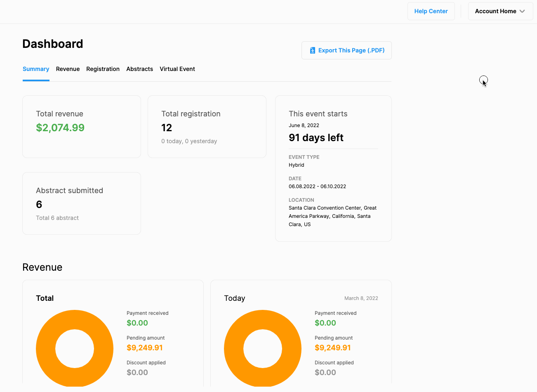Click Discount applied value in Total panel
The image size is (537, 392).
pyautogui.click(x=137, y=373)
